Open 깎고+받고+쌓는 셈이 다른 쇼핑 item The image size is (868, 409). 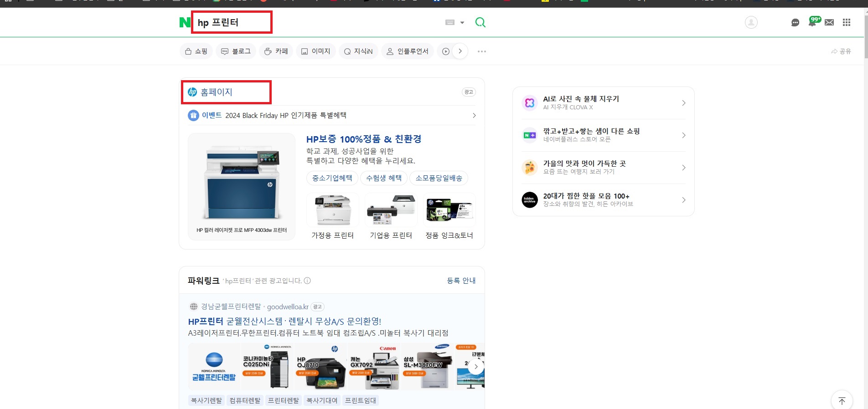coord(591,131)
